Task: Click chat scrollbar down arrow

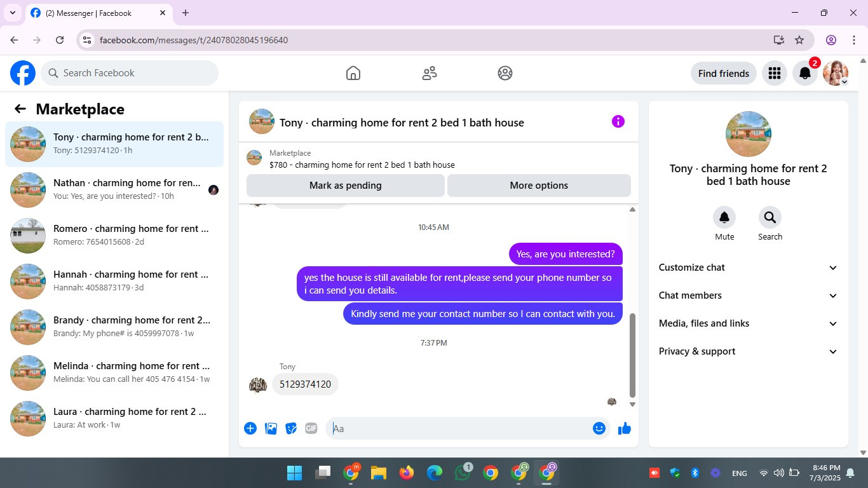Action: tap(632, 404)
